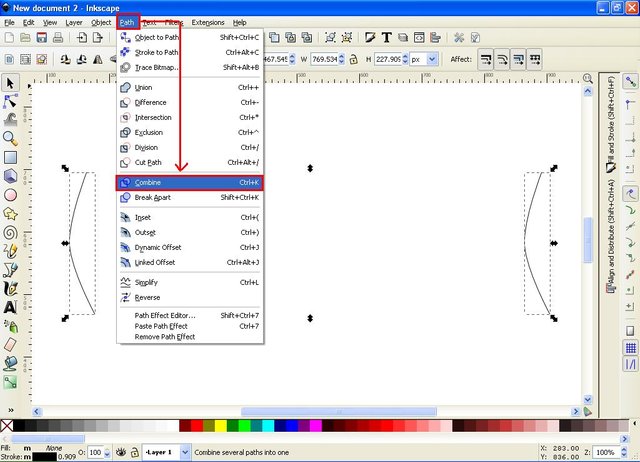Click the zoom percentage spinner arrows
The height and width of the screenshot is (462, 640).
624,452
